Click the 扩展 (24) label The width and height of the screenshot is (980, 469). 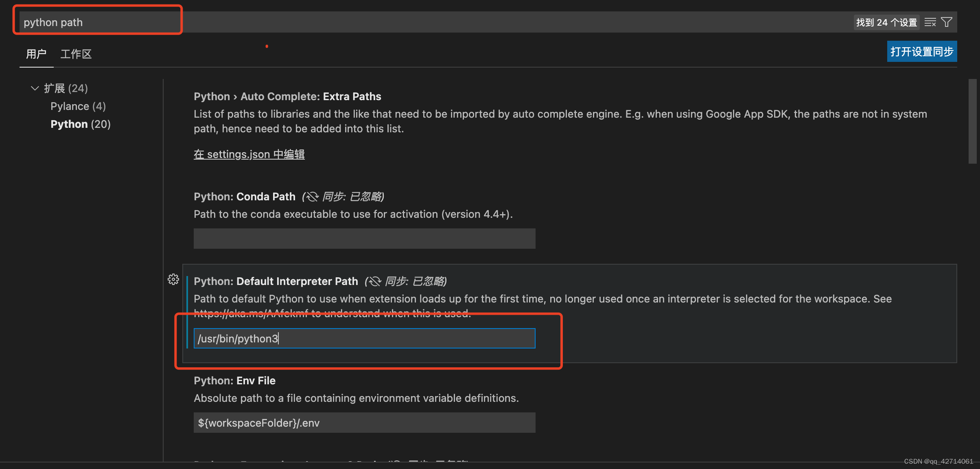[x=66, y=88]
